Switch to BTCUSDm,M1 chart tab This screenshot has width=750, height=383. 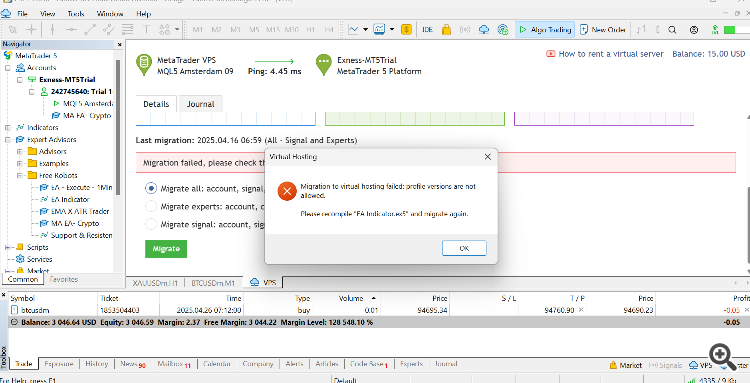tap(212, 283)
